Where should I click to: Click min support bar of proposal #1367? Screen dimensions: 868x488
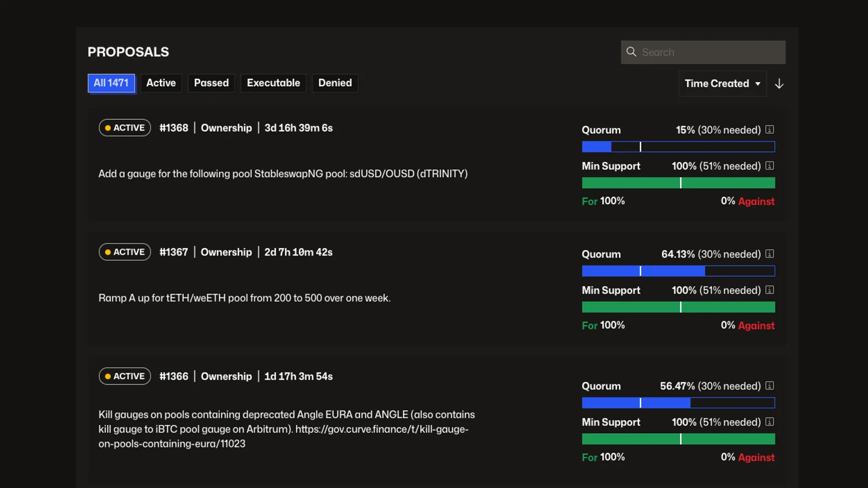678,307
